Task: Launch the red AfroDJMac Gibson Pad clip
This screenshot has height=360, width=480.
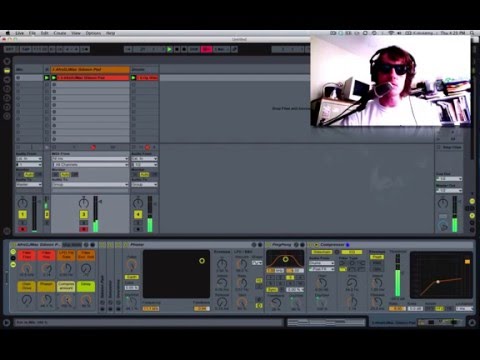Action: pos(54,78)
